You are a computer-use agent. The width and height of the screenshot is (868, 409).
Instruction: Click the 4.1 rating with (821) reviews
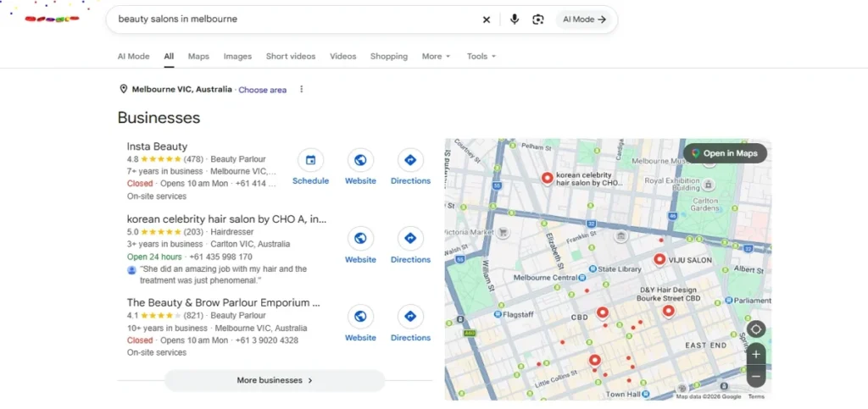pos(165,316)
